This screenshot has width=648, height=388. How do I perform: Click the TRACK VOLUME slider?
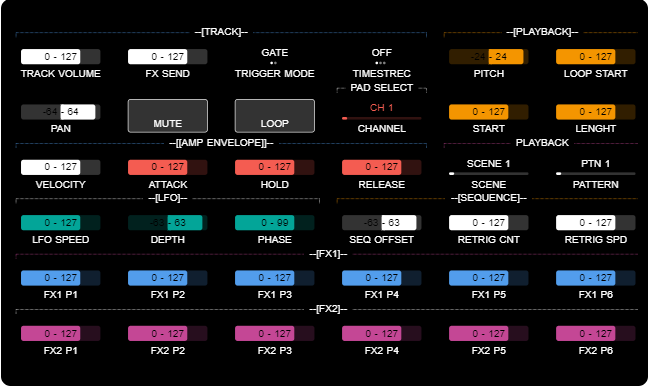coord(60,57)
